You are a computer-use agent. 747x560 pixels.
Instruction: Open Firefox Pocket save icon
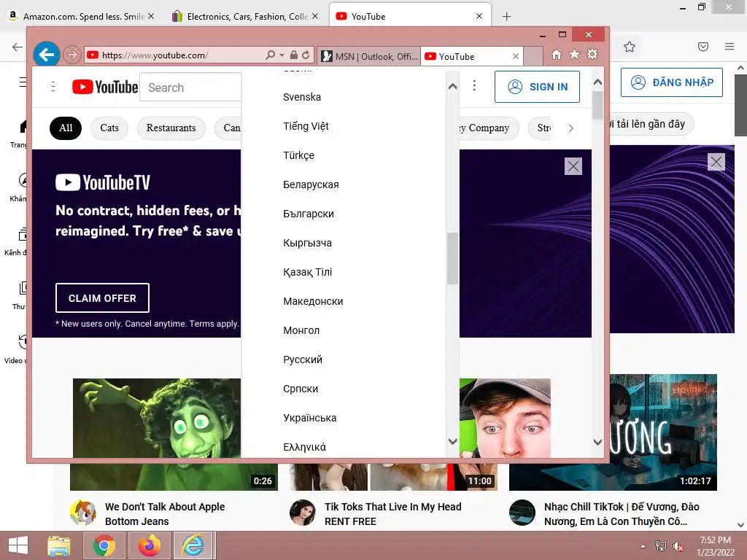tap(703, 47)
